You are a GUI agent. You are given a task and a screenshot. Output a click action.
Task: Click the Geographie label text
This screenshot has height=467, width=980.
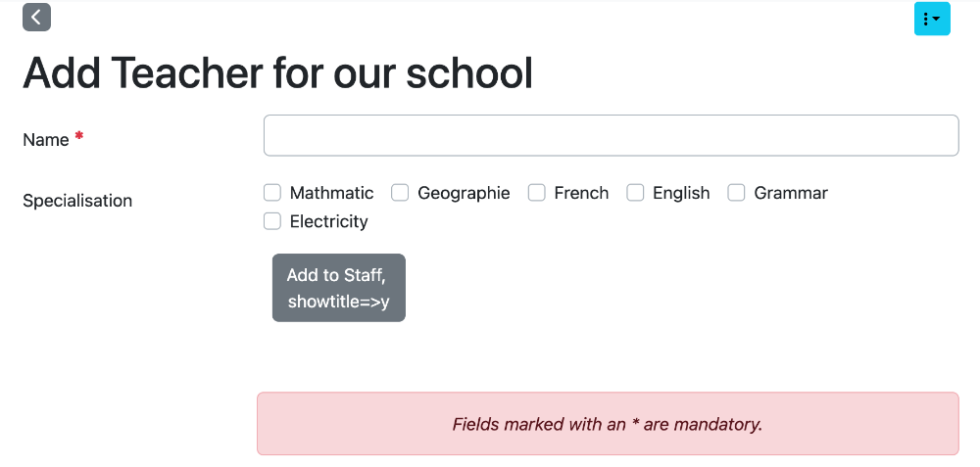pos(464,194)
